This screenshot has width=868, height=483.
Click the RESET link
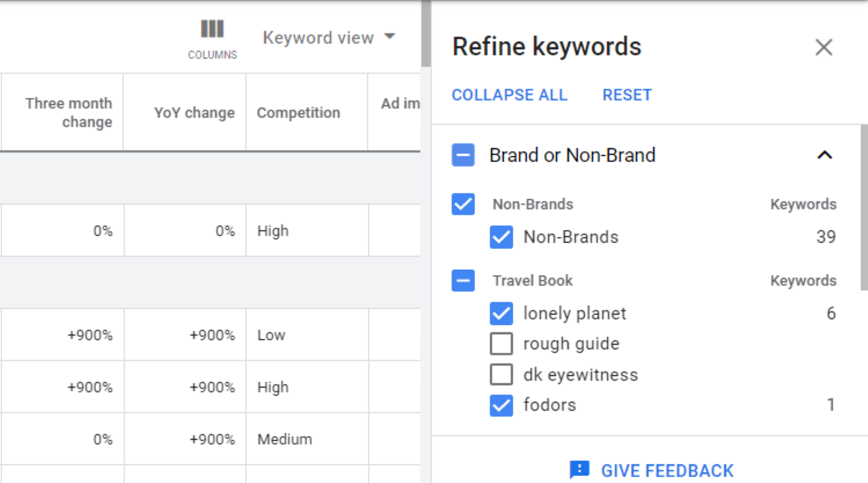(627, 95)
